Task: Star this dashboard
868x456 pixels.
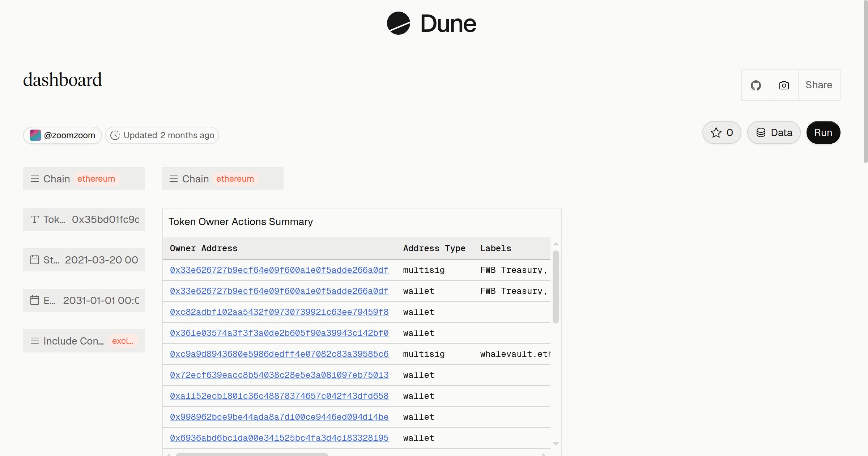Action: pos(722,132)
